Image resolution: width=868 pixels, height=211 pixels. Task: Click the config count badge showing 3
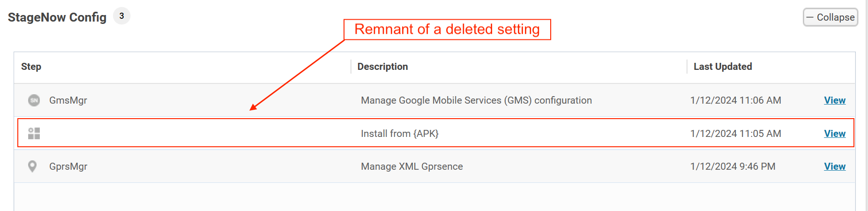pyautogui.click(x=122, y=16)
